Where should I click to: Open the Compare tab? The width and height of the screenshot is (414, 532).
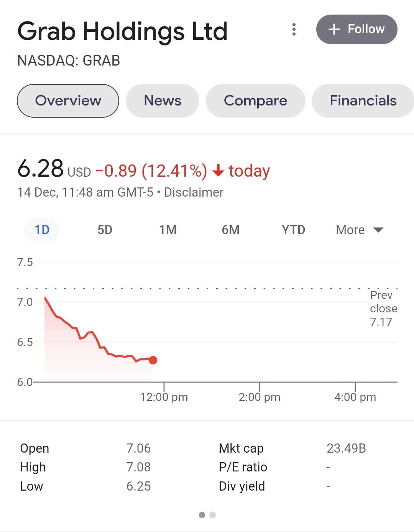tap(255, 101)
